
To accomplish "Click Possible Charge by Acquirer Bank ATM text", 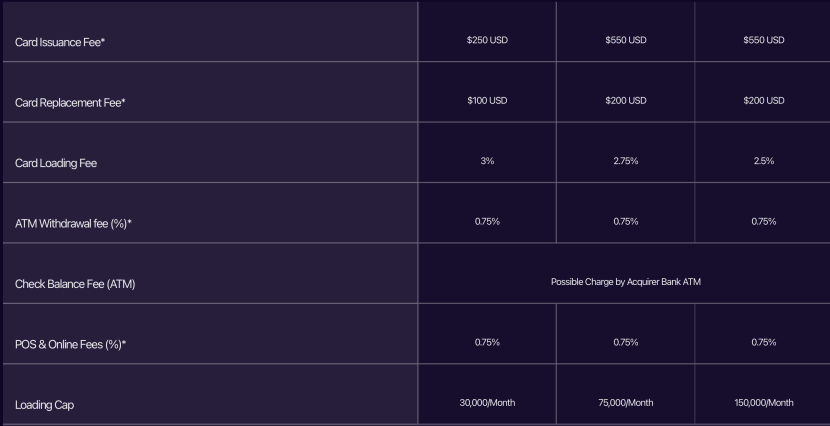I will point(626,282).
